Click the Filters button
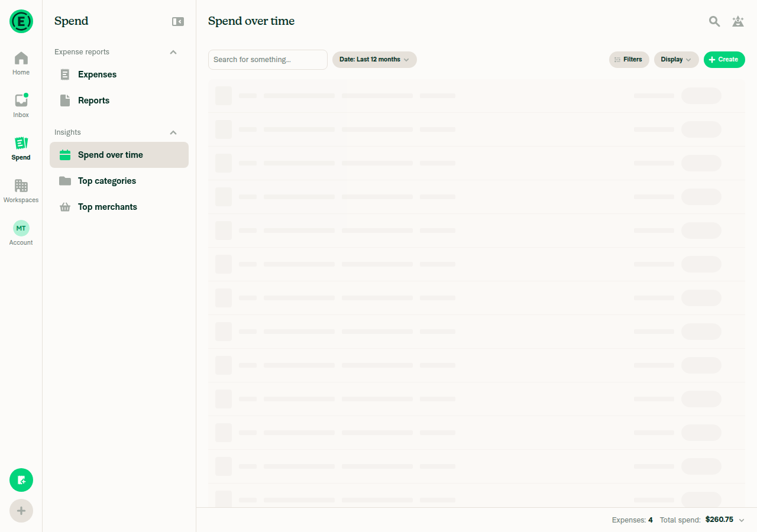The height and width of the screenshot is (532, 757). point(629,60)
